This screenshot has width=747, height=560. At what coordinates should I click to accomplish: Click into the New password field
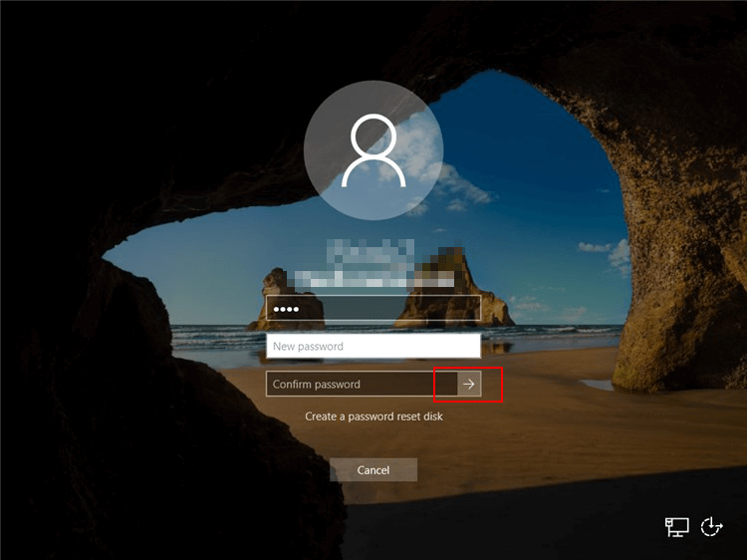coord(373,347)
